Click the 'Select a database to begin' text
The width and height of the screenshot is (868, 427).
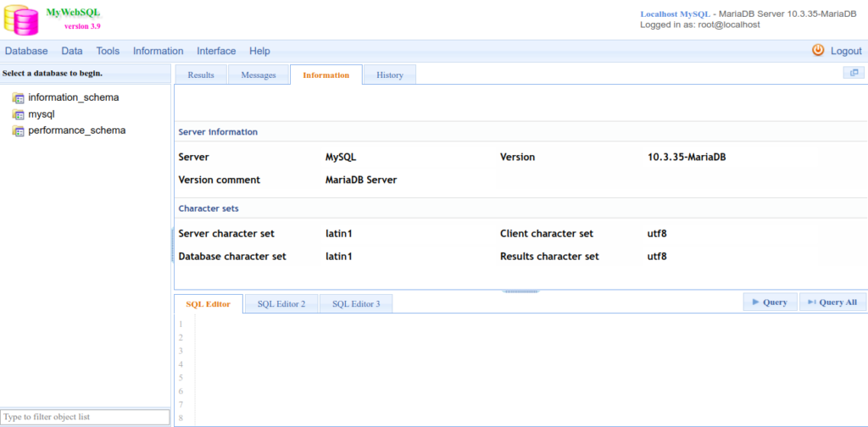pos(53,73)
